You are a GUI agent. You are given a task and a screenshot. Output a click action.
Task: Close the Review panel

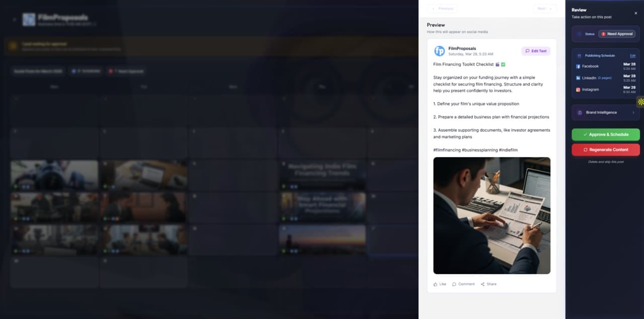tap(635, 13)
